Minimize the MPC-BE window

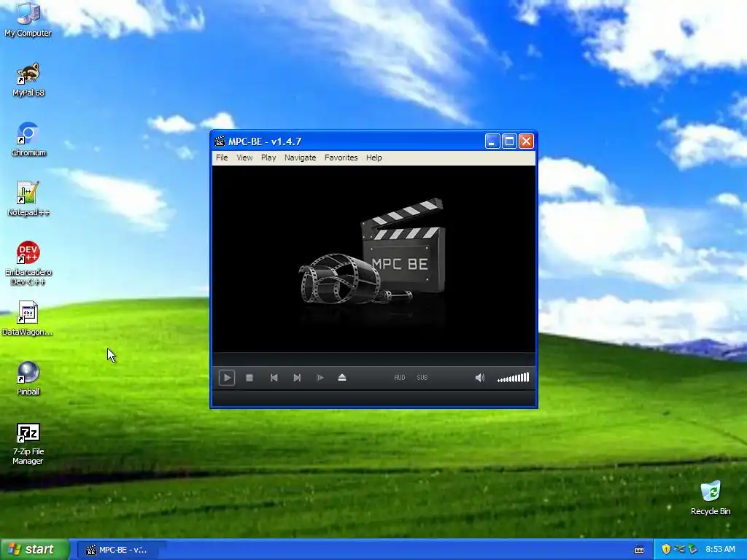coord(492,141)
